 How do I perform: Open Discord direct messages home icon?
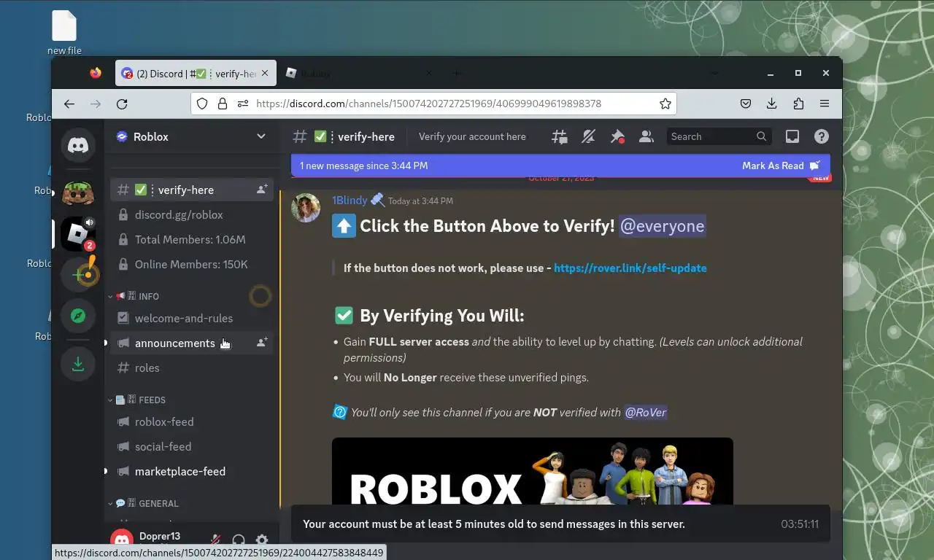pyautogui.click(x=78, y=144)
